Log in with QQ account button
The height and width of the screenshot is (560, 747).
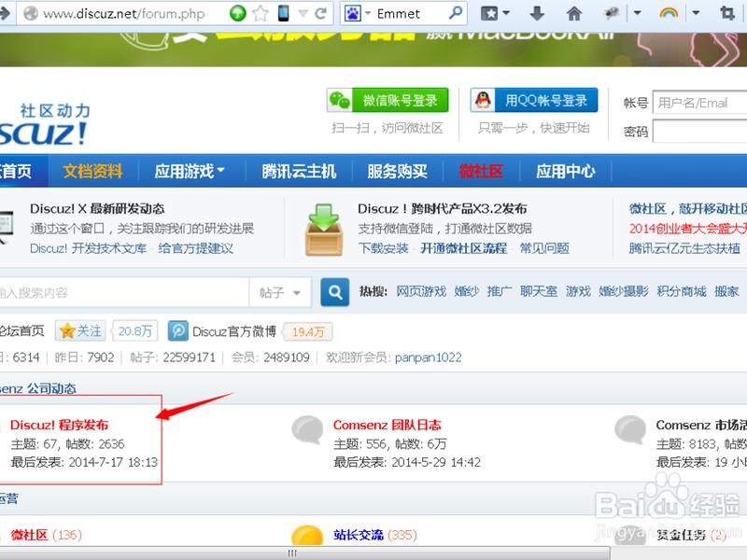click(x=533, y=100)
